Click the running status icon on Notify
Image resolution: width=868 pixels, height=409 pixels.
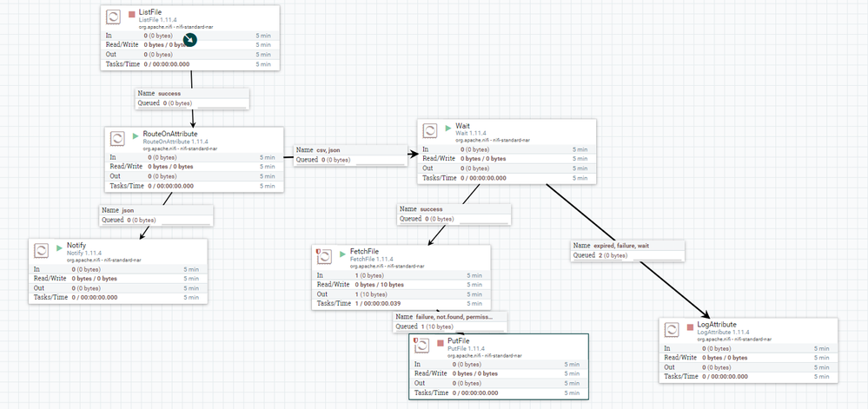click(60, 247)
